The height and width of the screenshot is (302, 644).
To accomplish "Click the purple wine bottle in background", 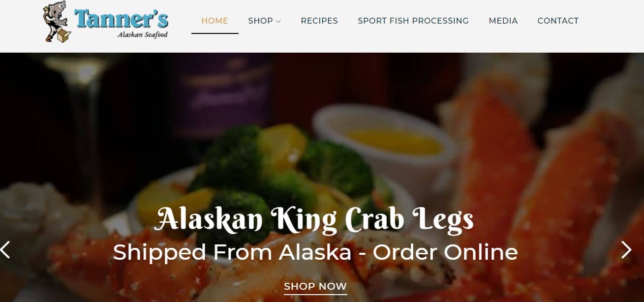I will [x=221, y=93].
